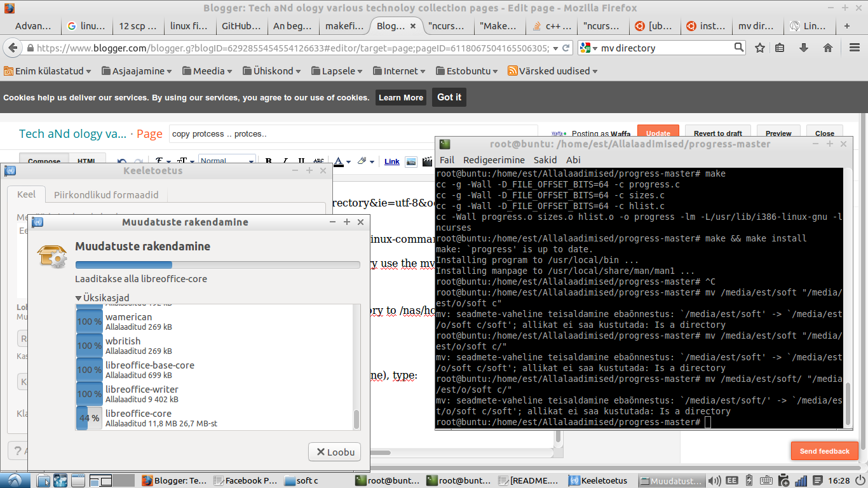Go back using Firefox's back arrow
The height and width of the screenshot is (488, 868).
coord(12,48)
